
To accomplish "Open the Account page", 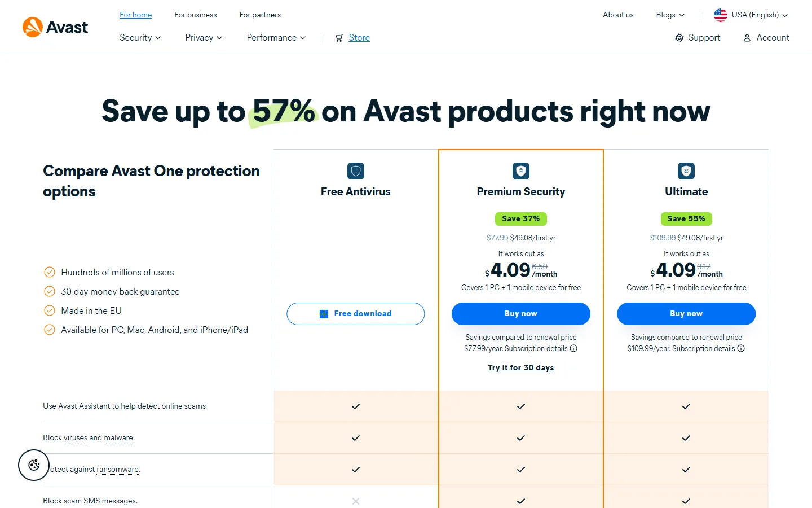I will (766, 38).
